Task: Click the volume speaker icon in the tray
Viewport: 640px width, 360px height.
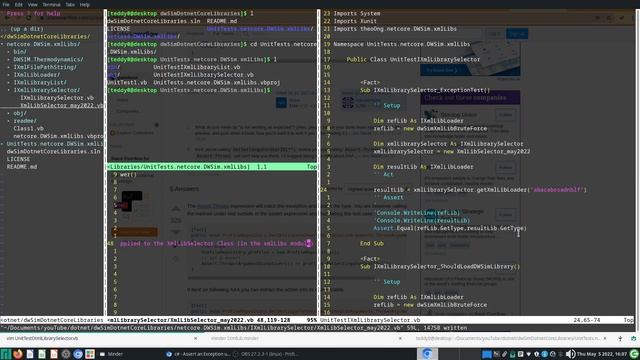Action: pyautogui.click(x=570, y=354)
